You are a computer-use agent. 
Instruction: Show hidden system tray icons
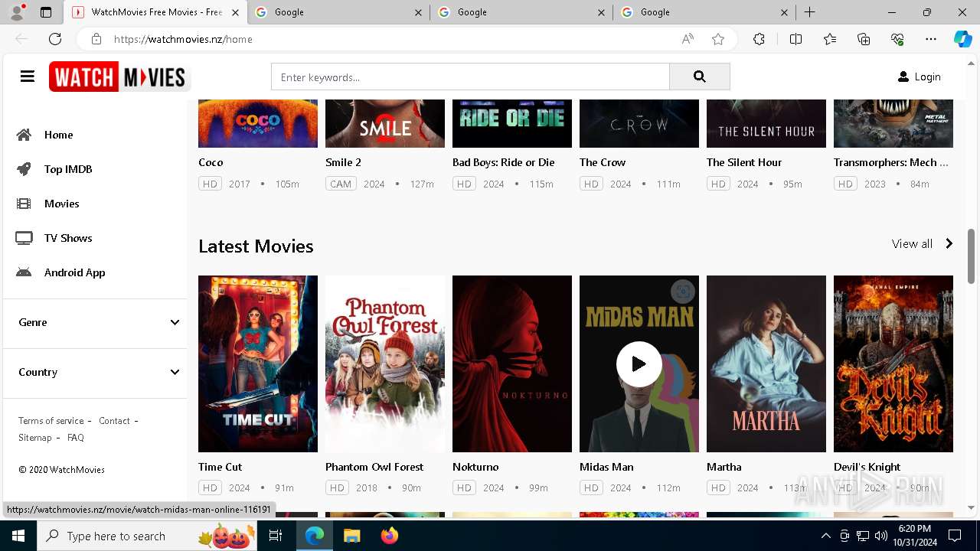click(825, 536)
